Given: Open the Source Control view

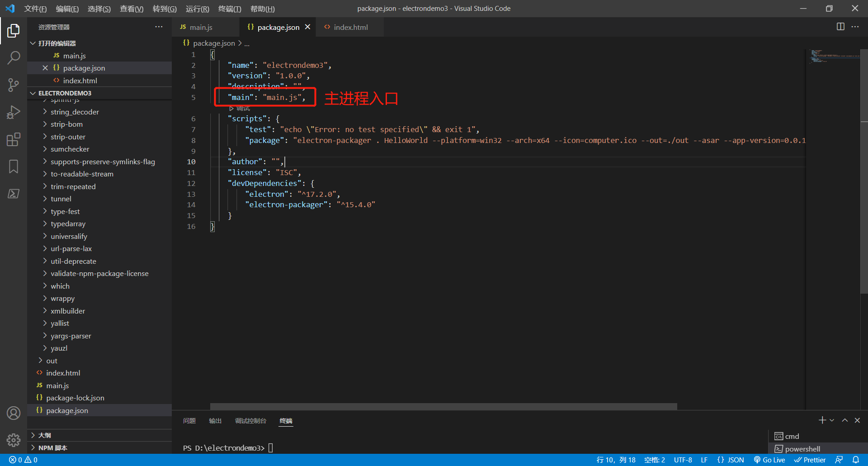Looking at the screenshot, I should coord(14,85).
